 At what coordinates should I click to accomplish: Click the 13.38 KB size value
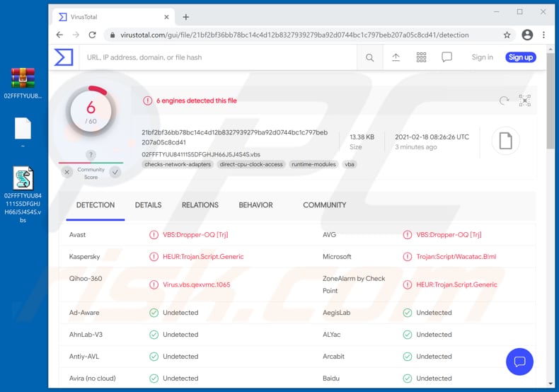click(362, 137)
